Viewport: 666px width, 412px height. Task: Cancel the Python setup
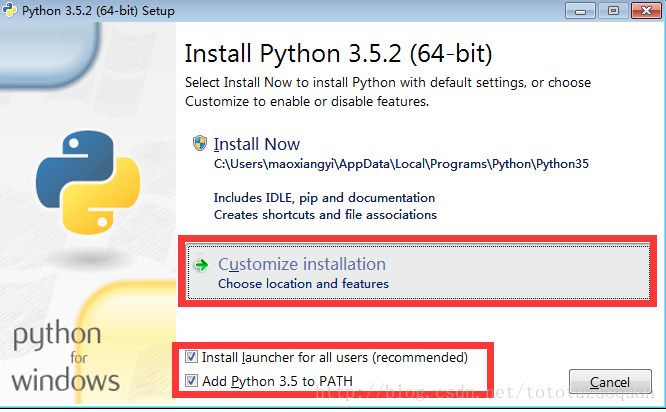610,381
